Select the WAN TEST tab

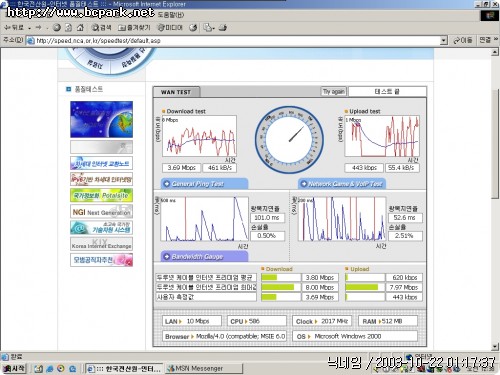[x=176, y=92]
